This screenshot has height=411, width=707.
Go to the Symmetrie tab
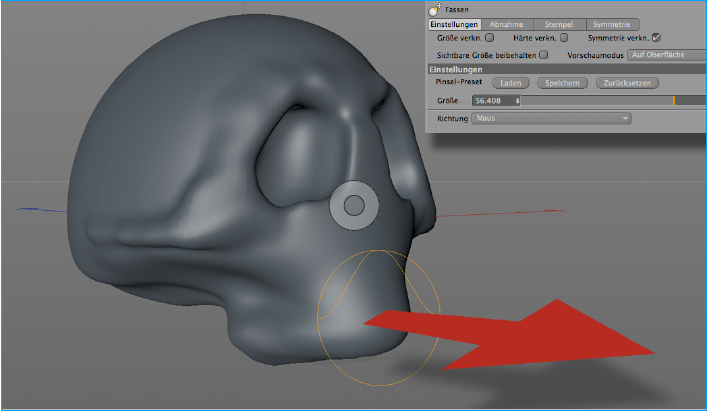coord(613,24)
